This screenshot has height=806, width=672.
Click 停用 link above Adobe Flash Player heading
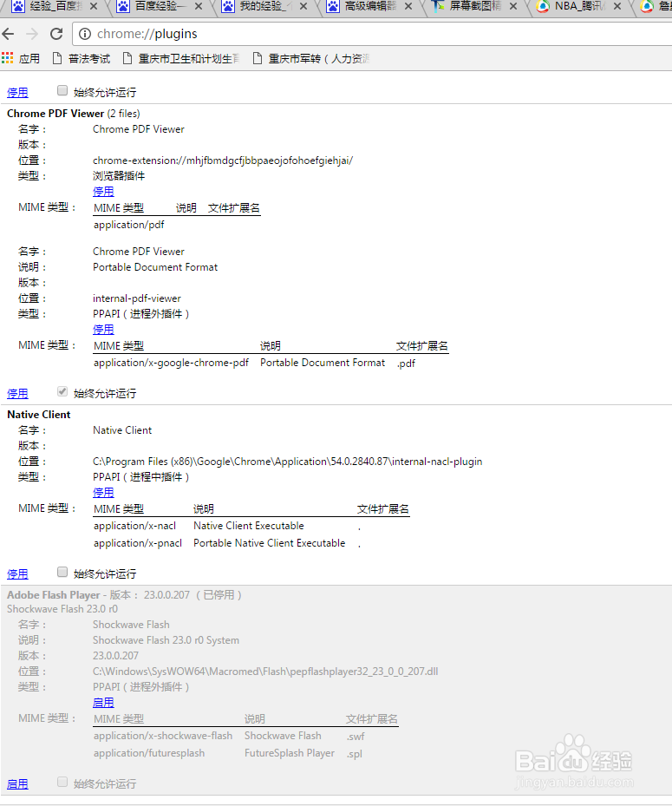click(17, 574)
